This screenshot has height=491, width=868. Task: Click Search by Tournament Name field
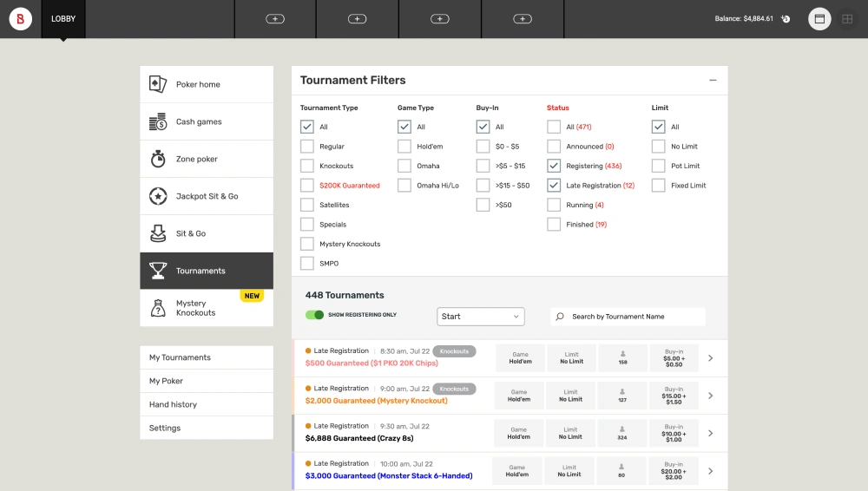628,317
